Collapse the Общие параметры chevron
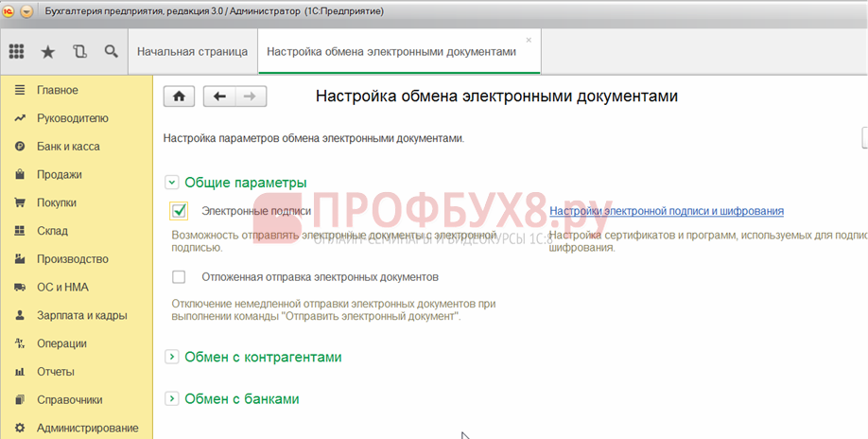The height and width of the screenshot is (439, 868). pyautogui.click(x=171, y=183)
